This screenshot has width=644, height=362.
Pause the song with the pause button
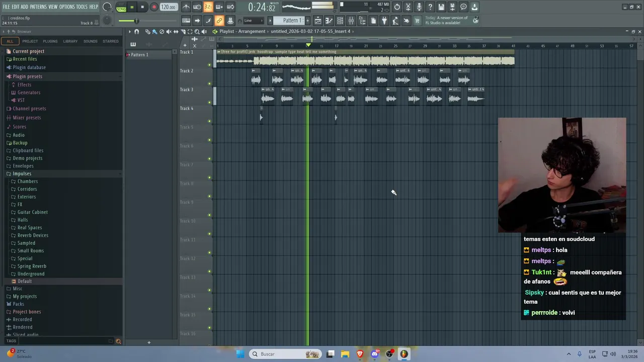132,7
